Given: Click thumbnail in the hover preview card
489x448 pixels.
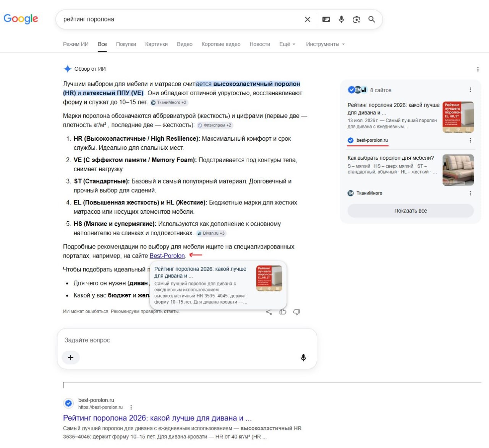Looking at the screenshot, I should pos(269,278).
